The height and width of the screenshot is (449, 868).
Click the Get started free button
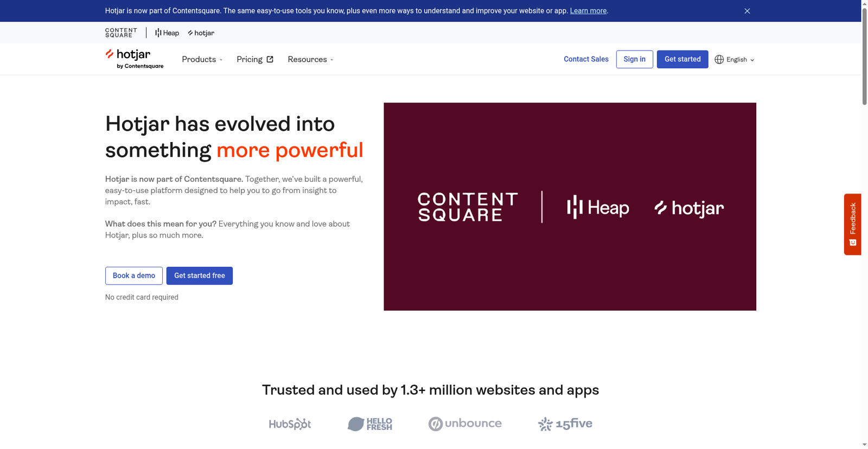tap(199, 275)
